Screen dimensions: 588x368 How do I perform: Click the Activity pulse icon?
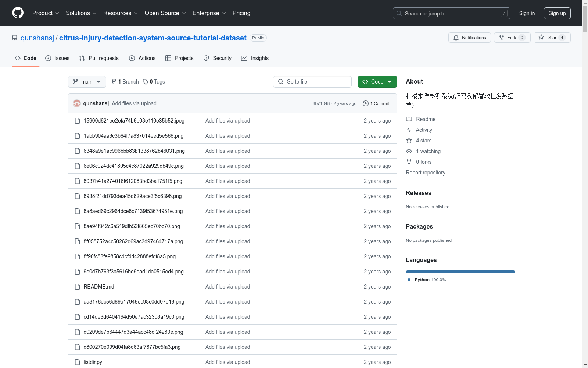[x=409, y=130]
